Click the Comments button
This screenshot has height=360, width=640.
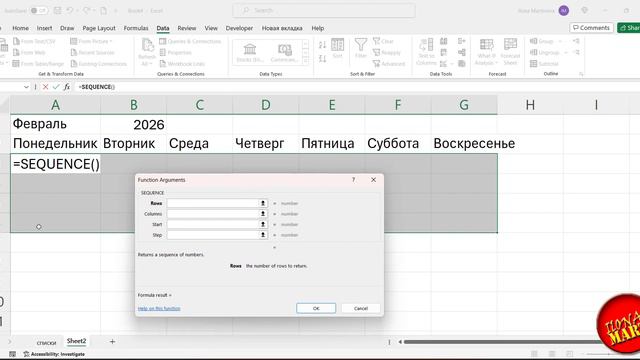591,28
